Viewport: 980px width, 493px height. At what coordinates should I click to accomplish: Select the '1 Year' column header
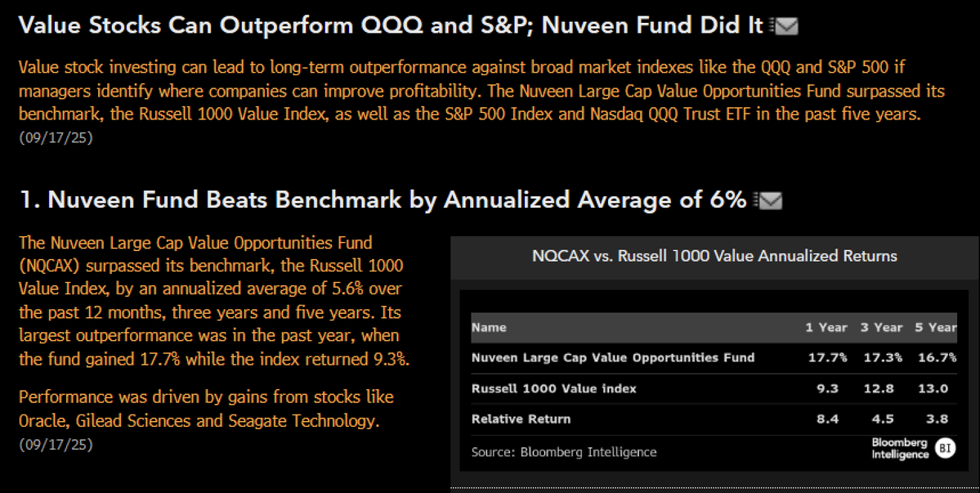pos(826,327)
